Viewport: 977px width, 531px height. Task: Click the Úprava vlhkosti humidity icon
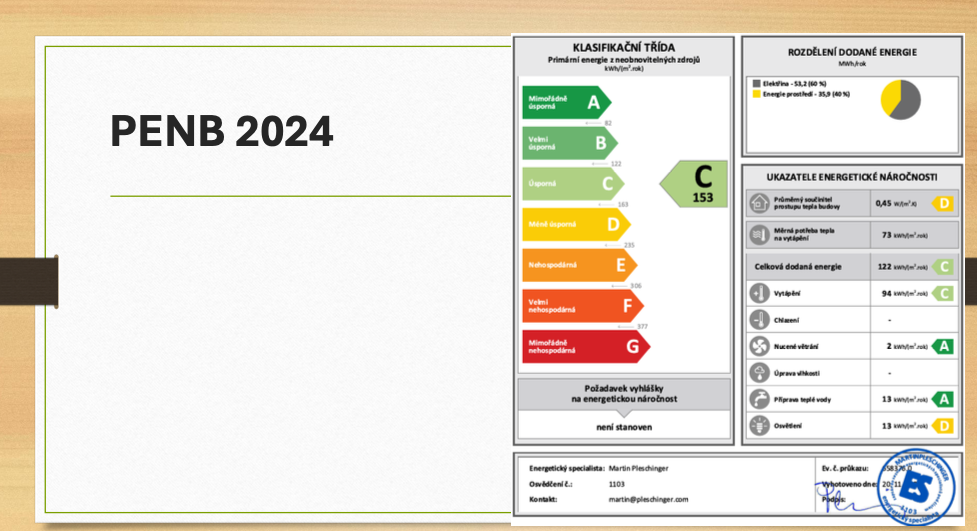point(759,373)
